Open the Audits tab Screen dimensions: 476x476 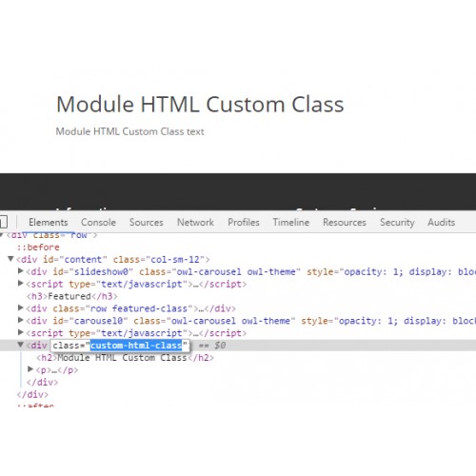(441, 222)
